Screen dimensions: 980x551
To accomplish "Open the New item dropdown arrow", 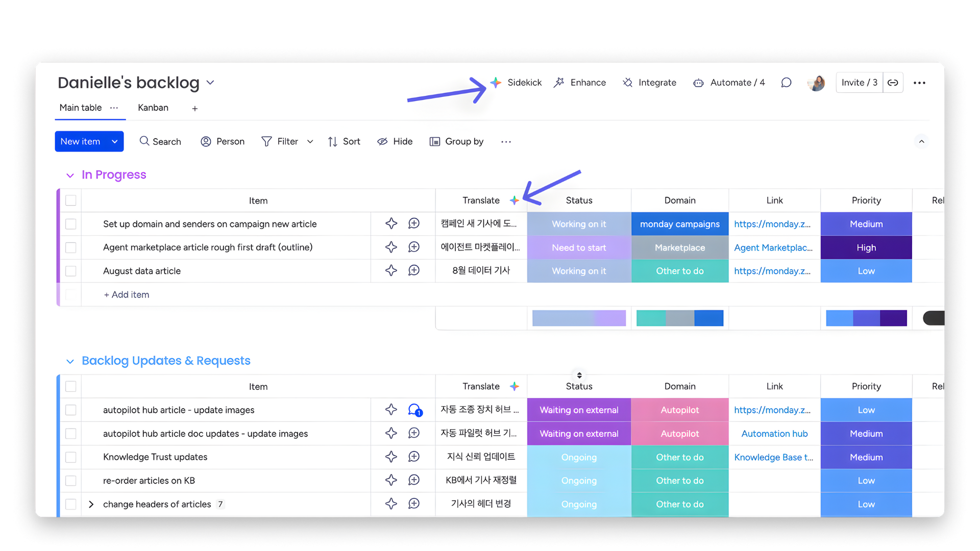I will coord(115,141).
